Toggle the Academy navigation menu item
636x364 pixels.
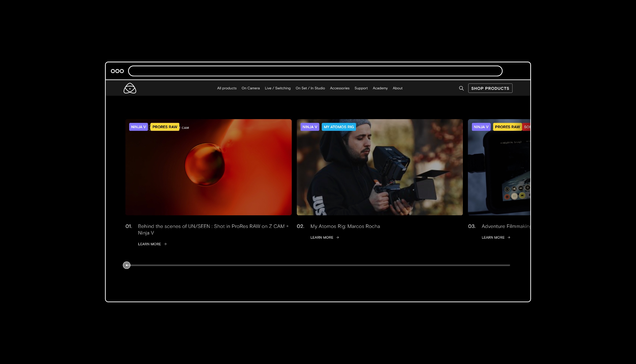coord(380,88)
